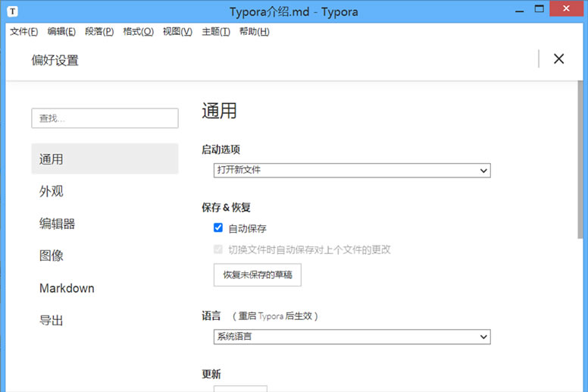Focus the 查找 search field

pos(105,118)
